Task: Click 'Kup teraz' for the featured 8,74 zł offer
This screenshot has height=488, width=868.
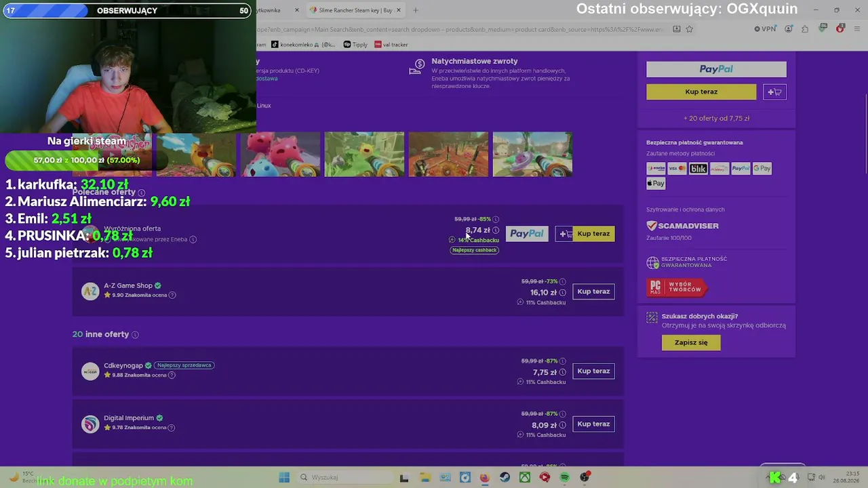Action: coord(594,234)
